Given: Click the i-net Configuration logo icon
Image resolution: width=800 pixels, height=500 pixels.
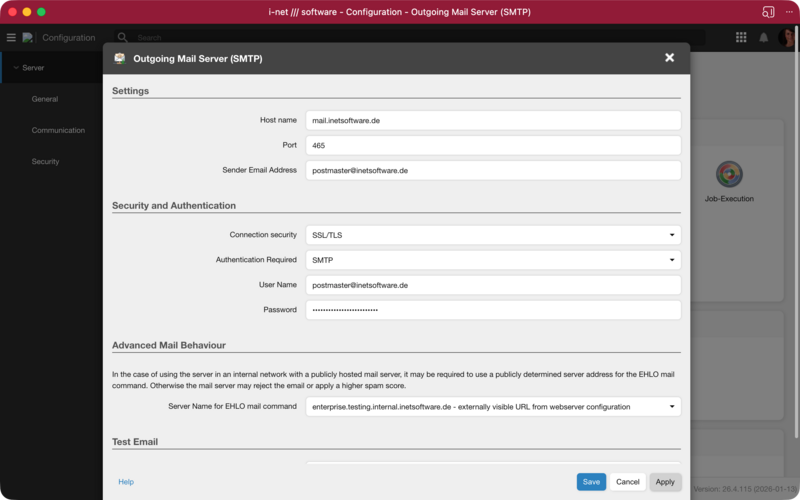Looking at the screenshot, I should point(28,37).
